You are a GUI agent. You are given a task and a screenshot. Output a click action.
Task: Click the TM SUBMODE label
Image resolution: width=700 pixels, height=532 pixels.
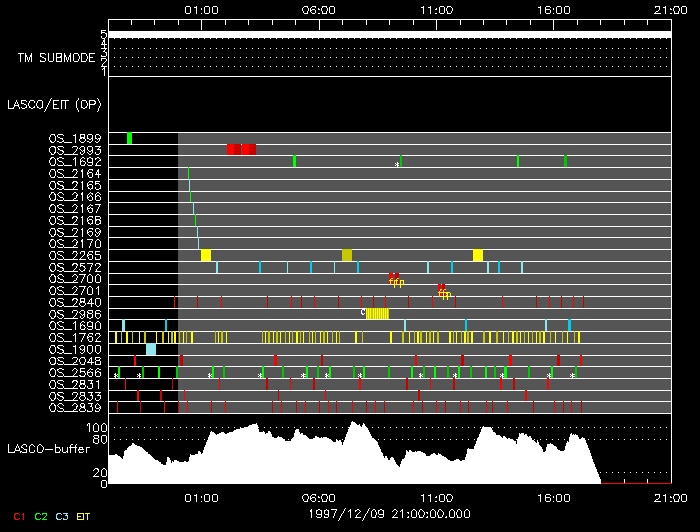(56, 58)
